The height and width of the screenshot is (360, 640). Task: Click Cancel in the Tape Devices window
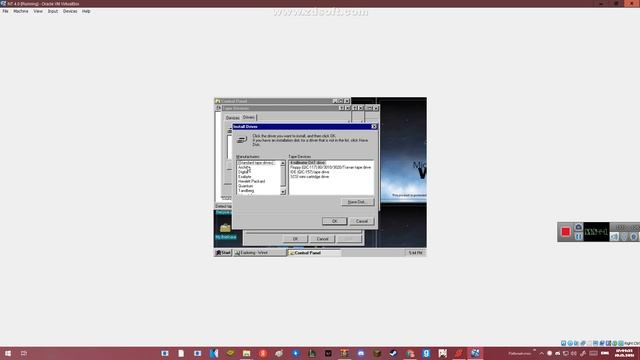point(322,239)
